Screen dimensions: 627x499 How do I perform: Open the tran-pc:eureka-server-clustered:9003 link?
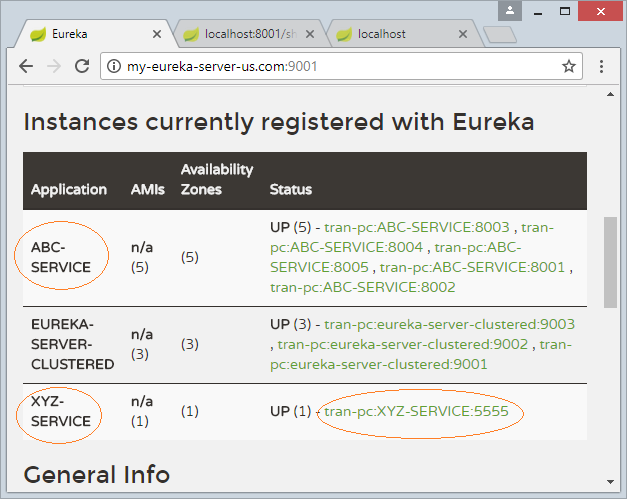click(x=449, y=324)
